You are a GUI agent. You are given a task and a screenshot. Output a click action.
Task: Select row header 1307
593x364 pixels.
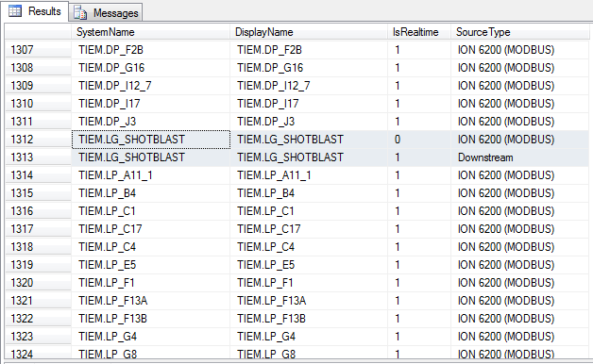point(38,50)
